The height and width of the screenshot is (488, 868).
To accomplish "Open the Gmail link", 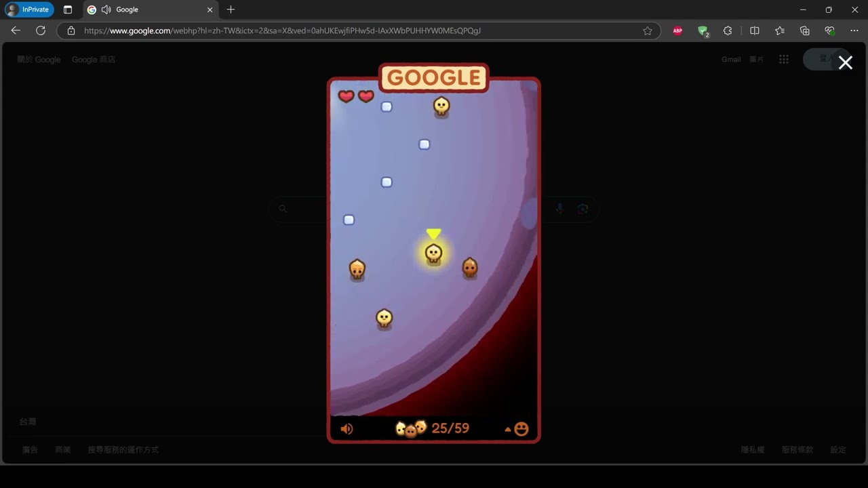I will tap(731, 60).
